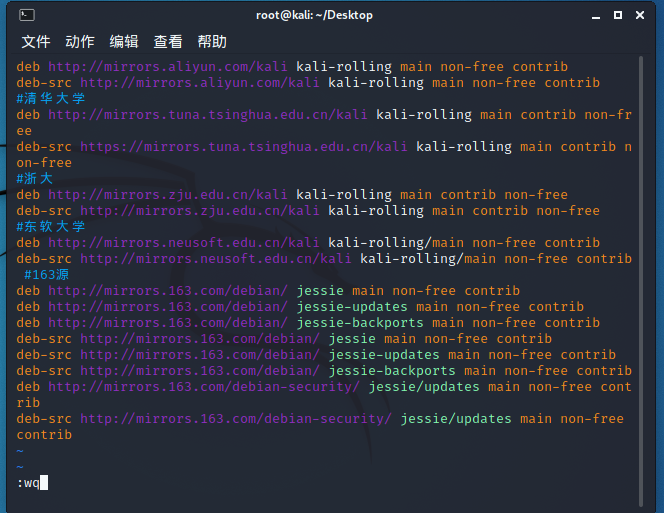
Task: Click deb http://mirrors.163.com/debian-security/ URL
Action: (204, 387)
